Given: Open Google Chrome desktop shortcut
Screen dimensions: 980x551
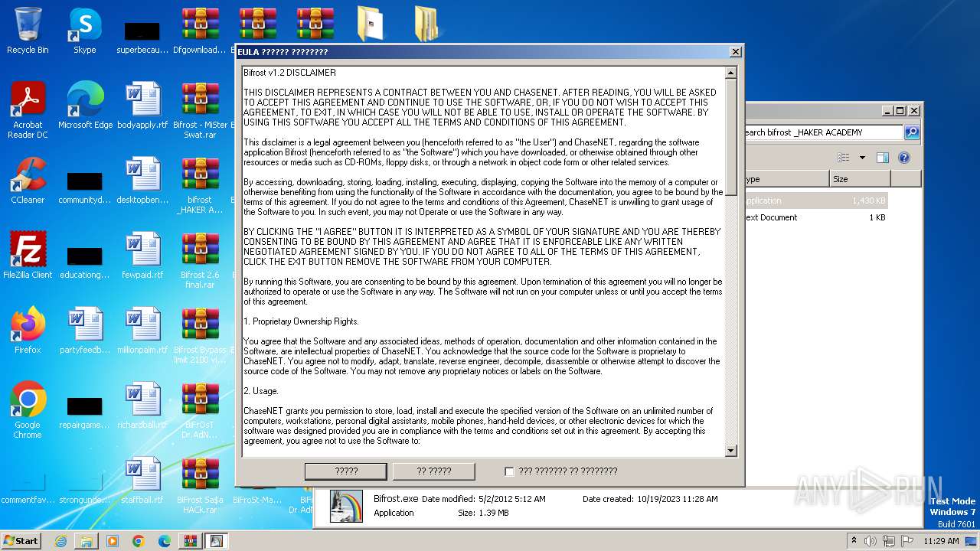Looking at the screenshot, I should (28, 410).
